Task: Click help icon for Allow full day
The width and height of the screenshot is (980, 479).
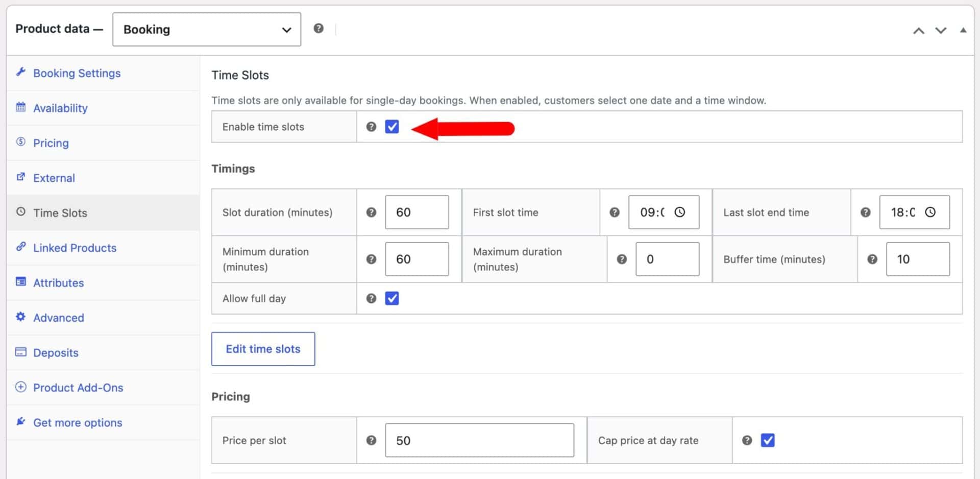Action: [371, 299]
